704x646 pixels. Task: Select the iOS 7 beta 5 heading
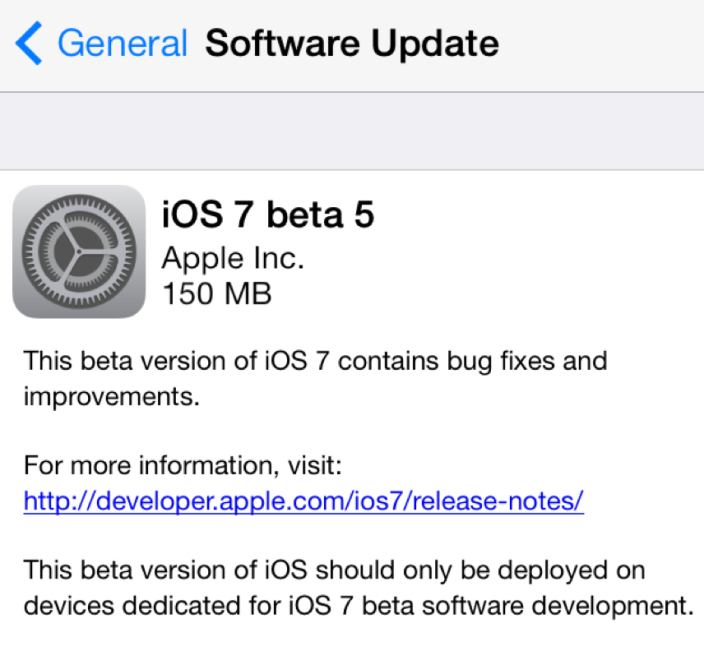tap(268, 215)
